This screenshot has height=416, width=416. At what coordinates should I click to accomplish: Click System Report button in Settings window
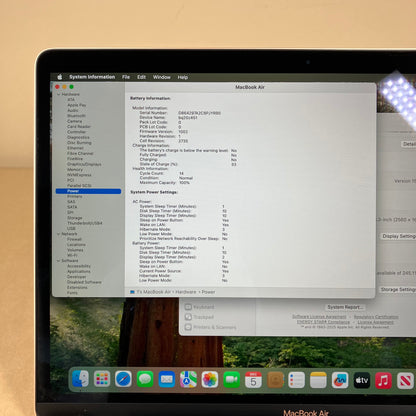(345, 307)
